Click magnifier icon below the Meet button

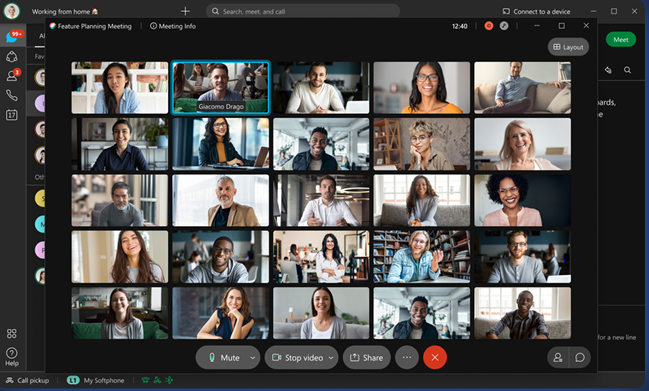click(x=627, y=70)
